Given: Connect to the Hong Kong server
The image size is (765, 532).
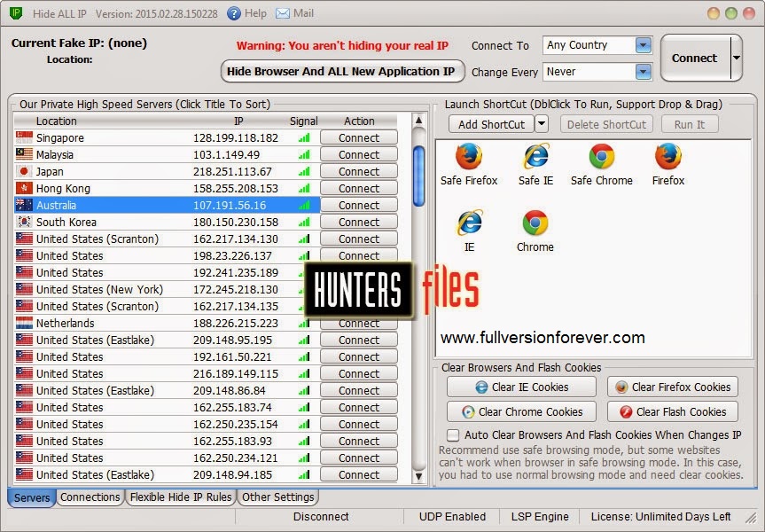Looking at the screenshot, I should (x=359, y=188).
